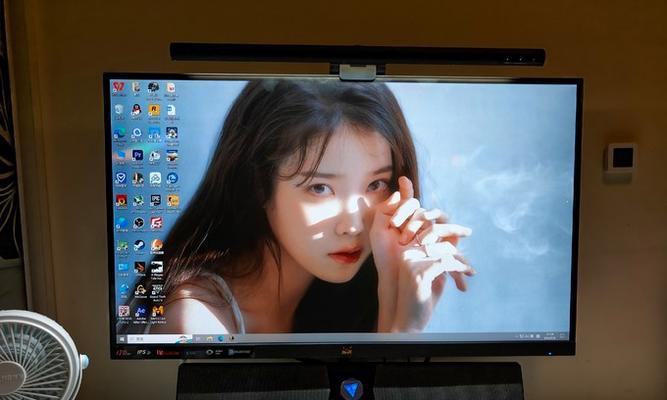667x400 pixels.
Task: Open Adobe After Effects shortcut
Action: 140,312
